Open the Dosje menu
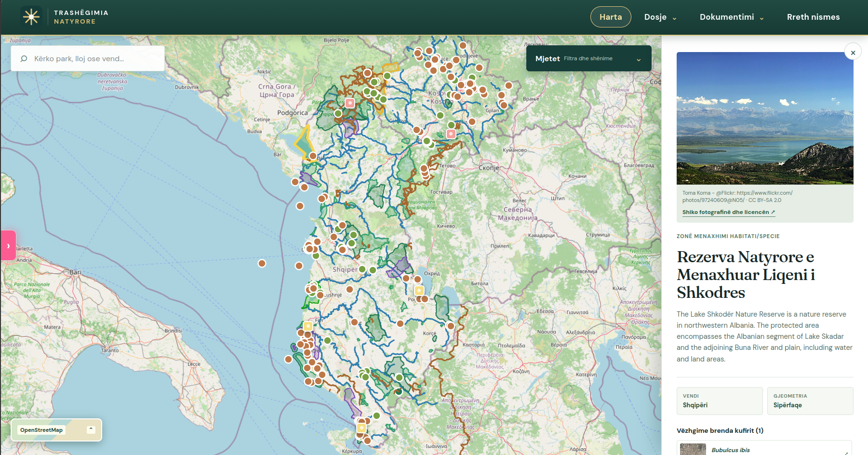The image size is (868, 455). (x=660, y=17)
